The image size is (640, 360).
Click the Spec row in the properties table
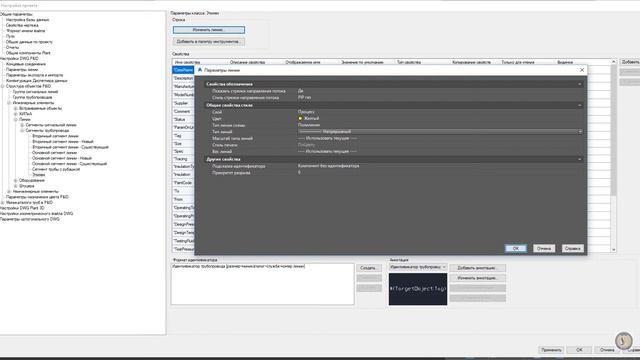(183, 151)
